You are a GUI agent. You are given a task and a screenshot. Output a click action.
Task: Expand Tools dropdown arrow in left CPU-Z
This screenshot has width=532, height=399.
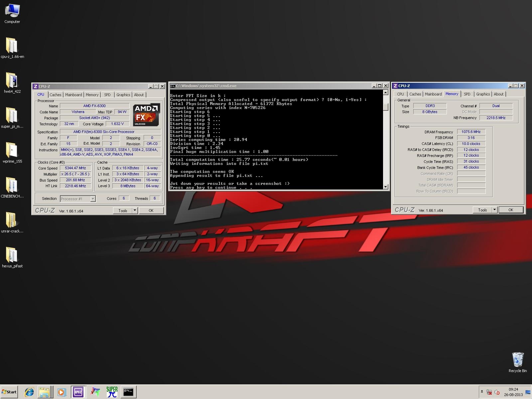click(135, 210)
